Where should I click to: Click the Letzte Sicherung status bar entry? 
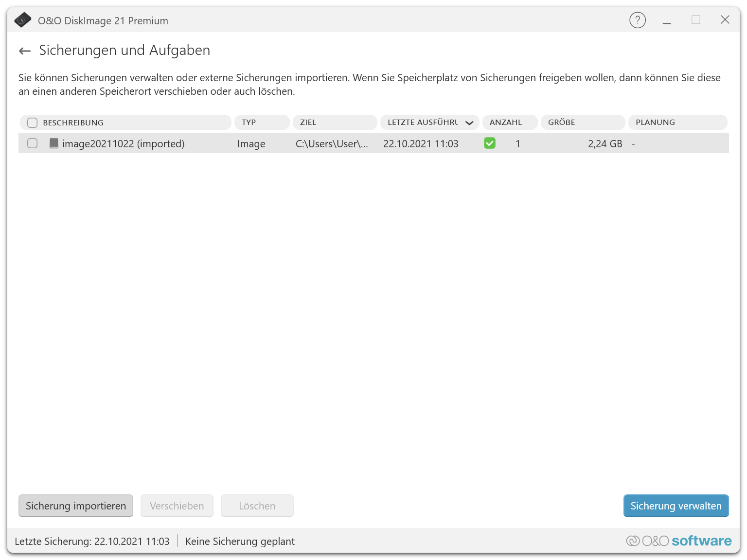tap(92, 541)
